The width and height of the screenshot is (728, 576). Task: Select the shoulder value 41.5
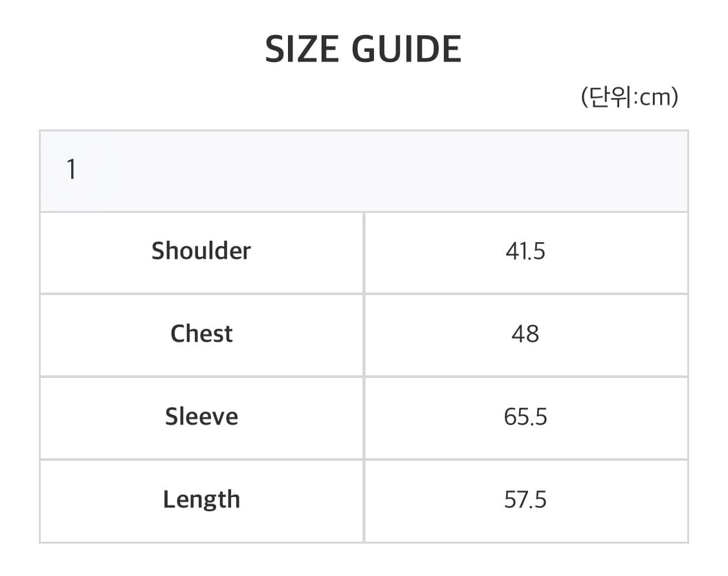point(525,251)
